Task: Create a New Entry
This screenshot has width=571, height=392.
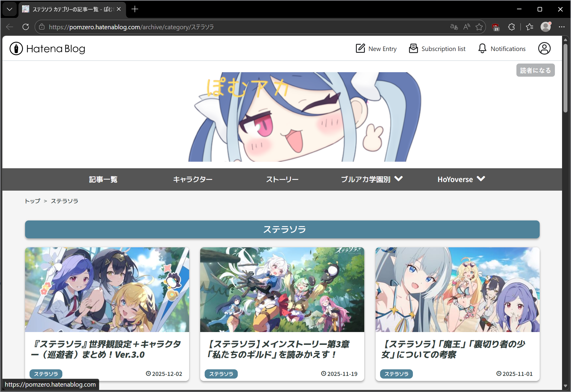Action: click(376, 49)
